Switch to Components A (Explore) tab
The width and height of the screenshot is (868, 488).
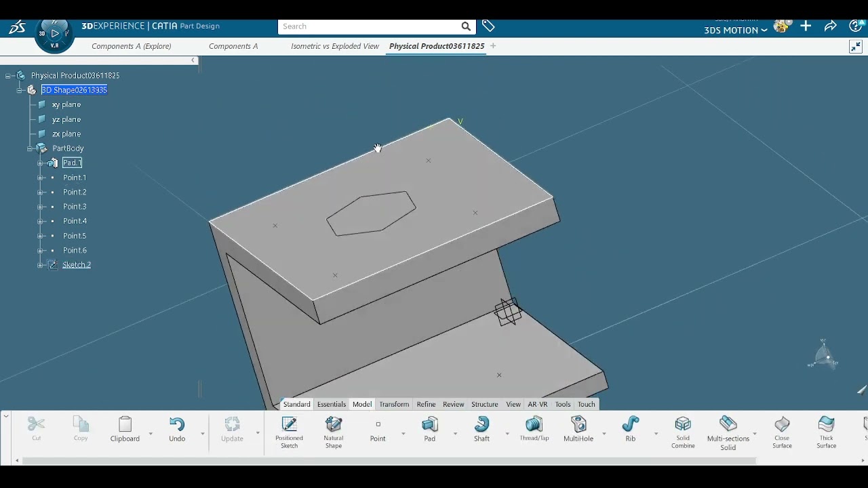[132, 46]
